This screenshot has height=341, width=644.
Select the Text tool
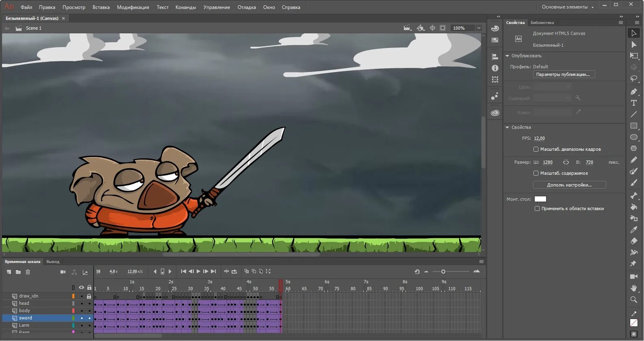tap(634, 103)
